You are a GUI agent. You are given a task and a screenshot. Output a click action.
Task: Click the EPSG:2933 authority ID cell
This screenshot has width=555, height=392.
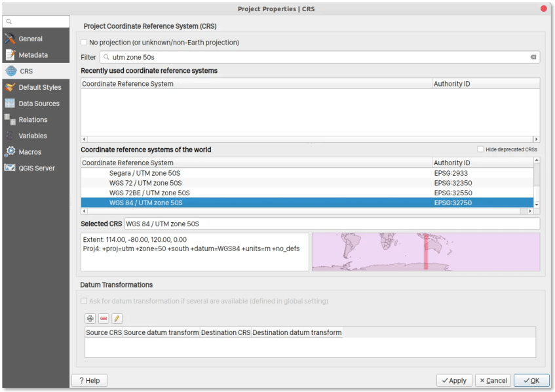point(451,173)
